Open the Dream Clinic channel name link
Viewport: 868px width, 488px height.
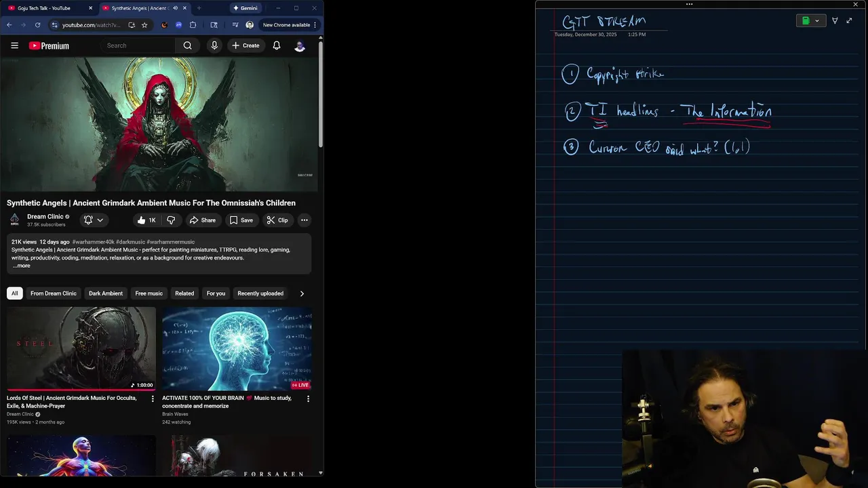[x=45, y=217]
